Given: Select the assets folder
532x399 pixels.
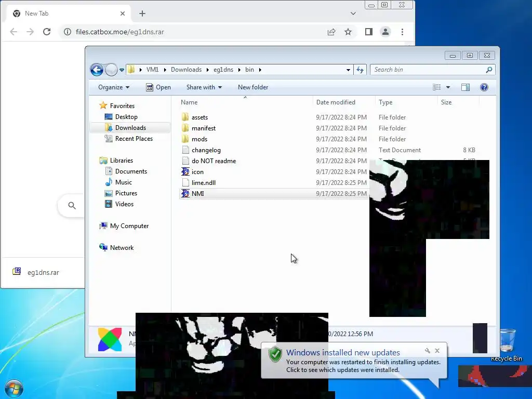Looking at the screenshot, I should point(194,117).
